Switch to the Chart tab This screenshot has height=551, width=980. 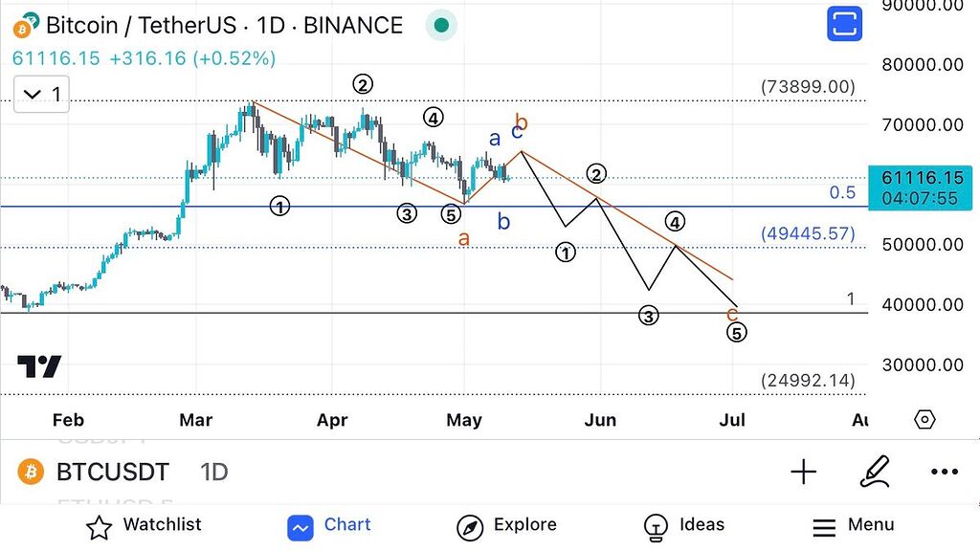[x=330, y=525]
